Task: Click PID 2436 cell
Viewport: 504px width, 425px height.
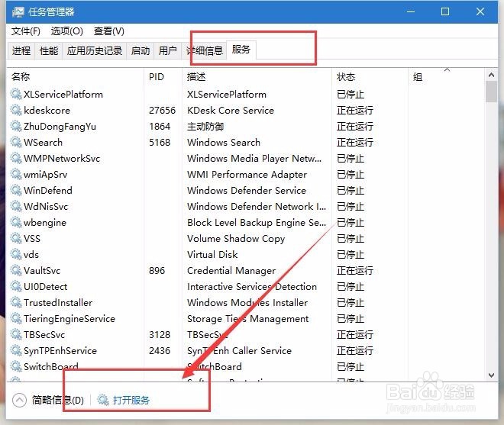Action: tap(160, 351)
